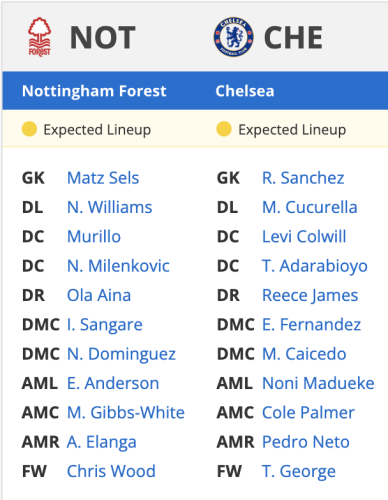The width and height of the screenshot is (388, 500).
Task: Click Cole Palmer player link
Action: pos(308,412)
